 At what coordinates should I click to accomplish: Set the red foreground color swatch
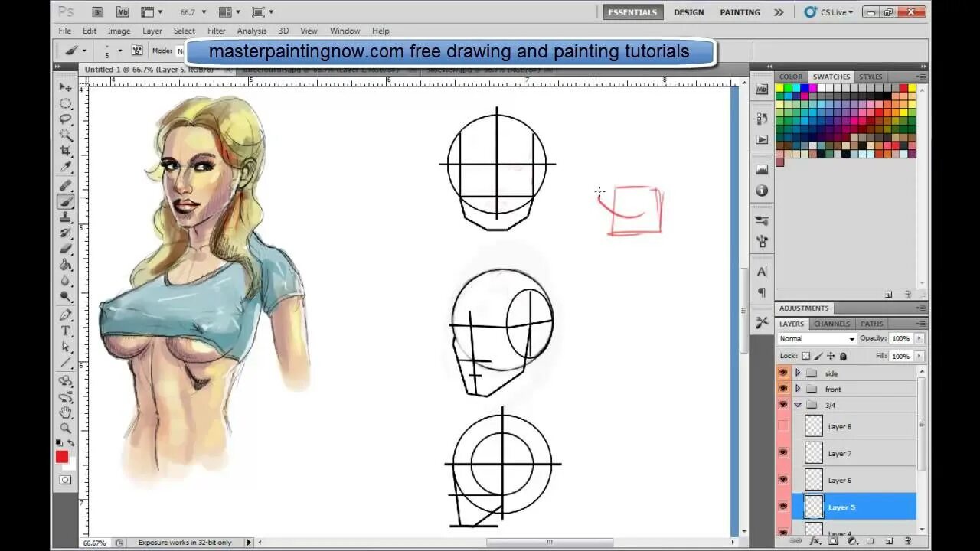pos(62,457)
